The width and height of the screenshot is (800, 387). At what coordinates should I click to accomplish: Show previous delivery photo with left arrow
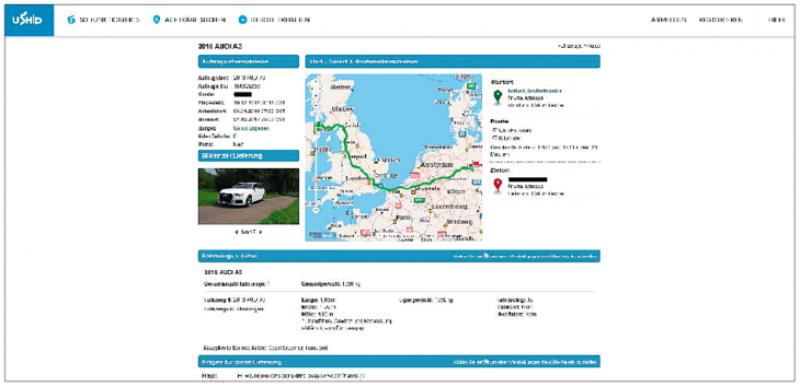click(x=236, y=232)
